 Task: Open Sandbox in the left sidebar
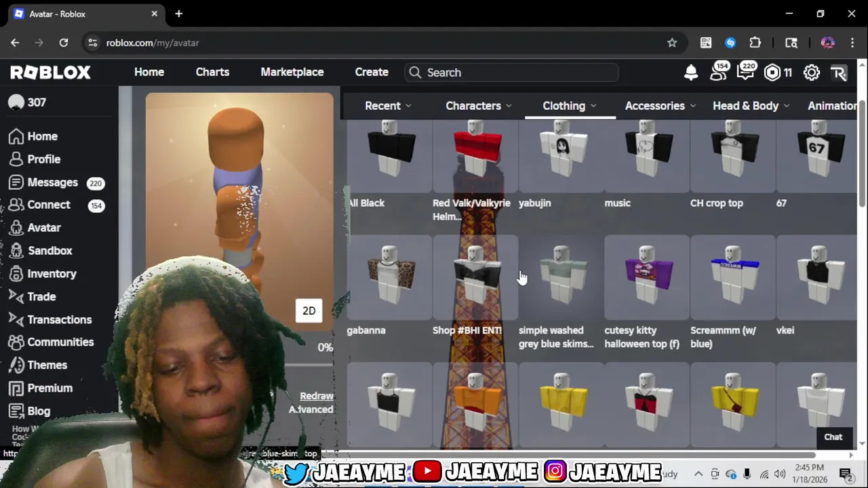point(41,251)
